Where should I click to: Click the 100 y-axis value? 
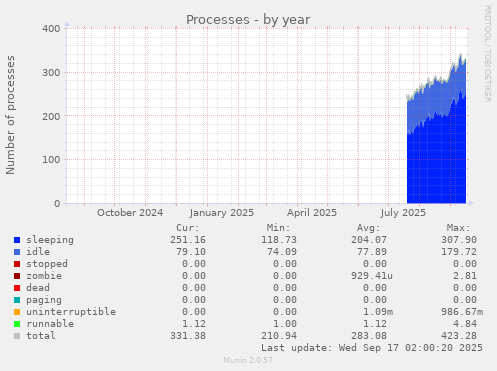tap(51, 160)
